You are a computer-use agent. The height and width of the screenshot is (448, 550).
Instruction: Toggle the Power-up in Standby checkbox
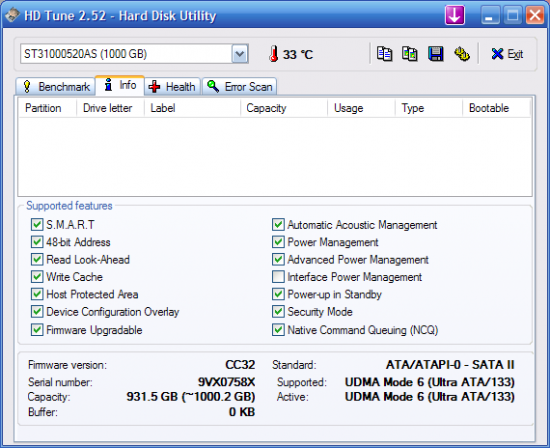click(278, 294)
